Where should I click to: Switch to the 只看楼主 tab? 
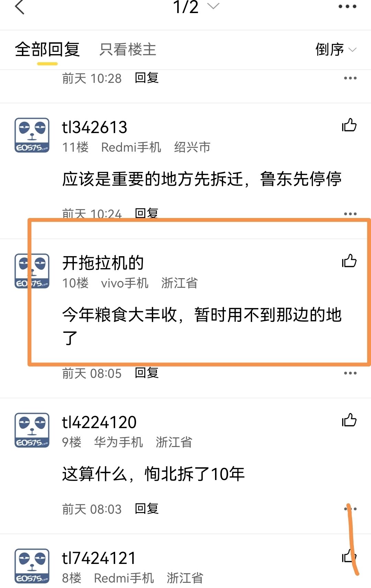[x=128, y=50]
